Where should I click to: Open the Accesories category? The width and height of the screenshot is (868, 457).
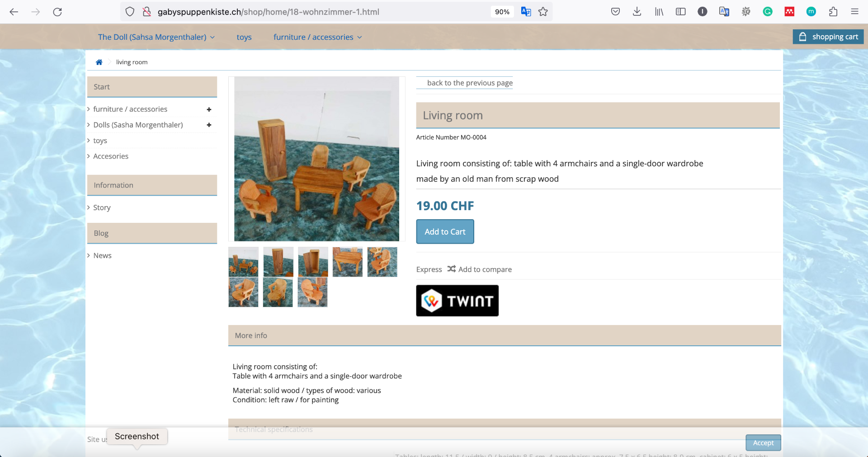coord(111,156)
